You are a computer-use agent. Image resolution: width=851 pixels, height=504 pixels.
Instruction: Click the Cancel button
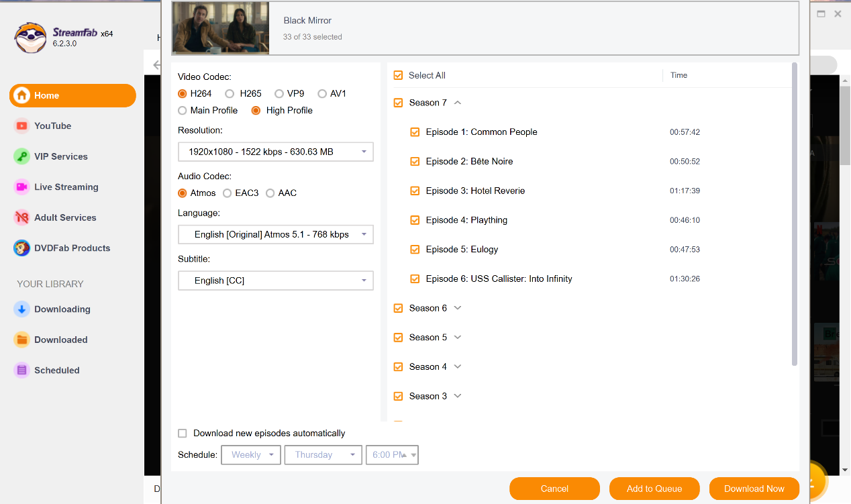554,489
